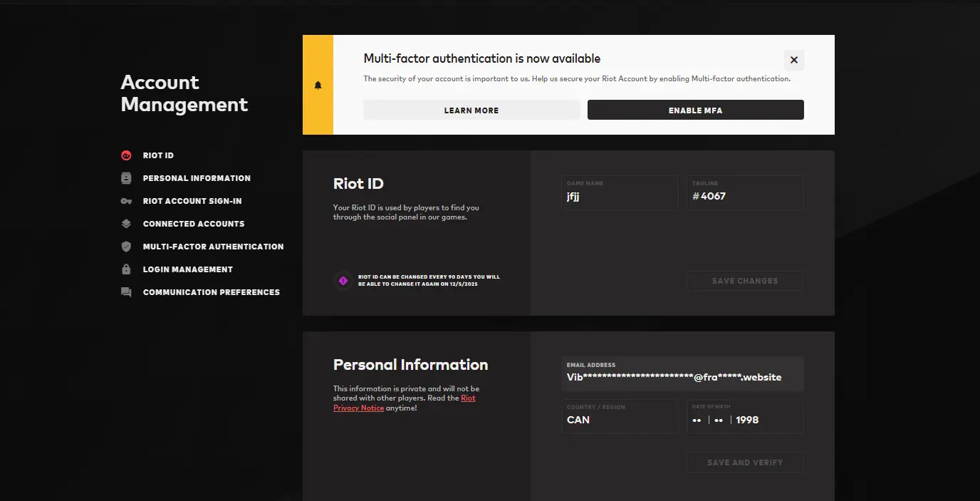Open the Riot Privacy Notice link
This screenshot has width=980, height=501.
click(468, 398)
